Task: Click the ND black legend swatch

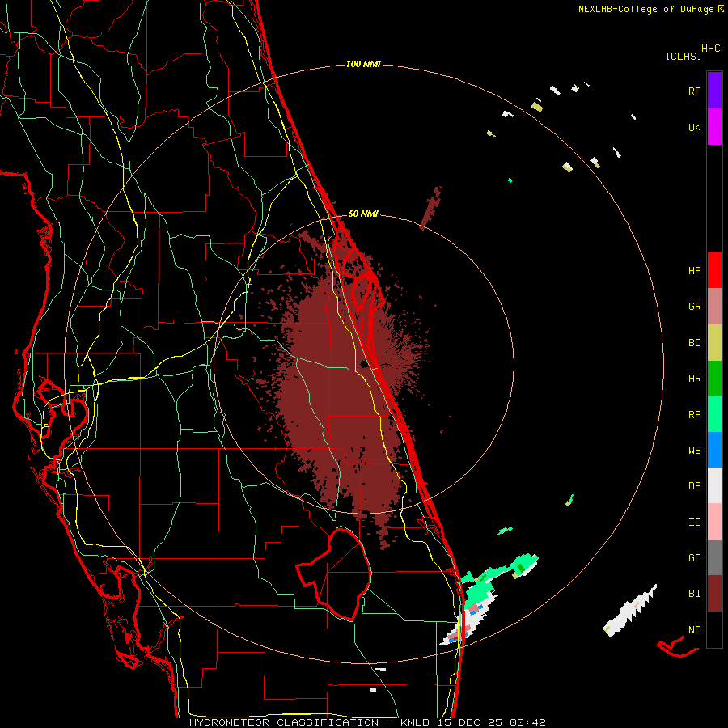Action: click(x=714, y=629)
